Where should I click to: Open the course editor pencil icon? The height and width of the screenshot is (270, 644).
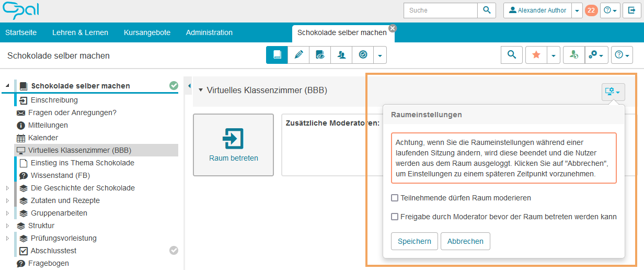(298, 54)
